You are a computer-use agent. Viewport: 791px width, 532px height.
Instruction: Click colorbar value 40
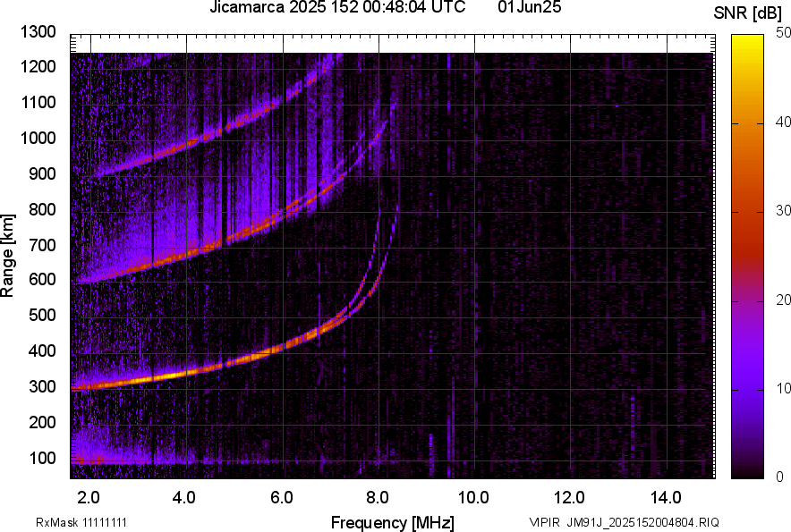(x=783, y=122)
